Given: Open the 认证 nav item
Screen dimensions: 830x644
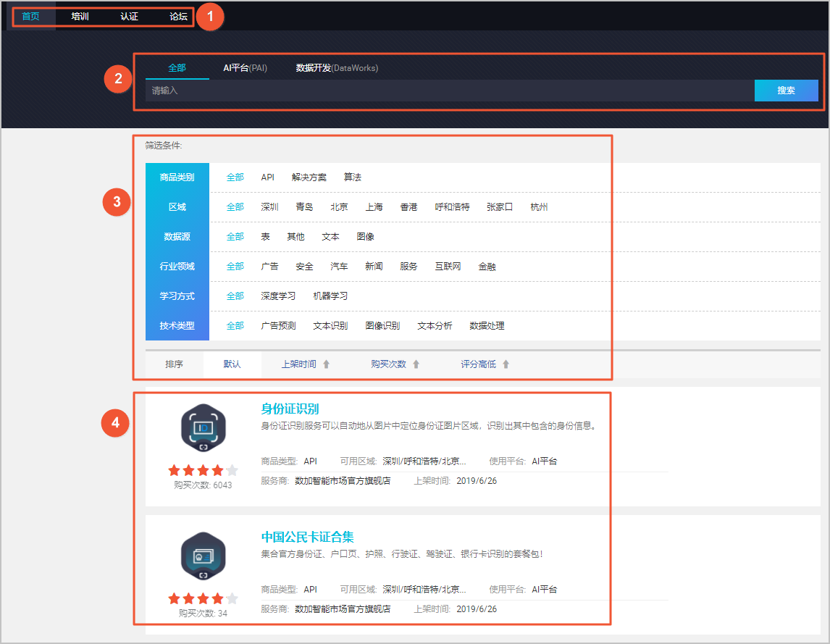Looking at the screenshot, I should [129, 17].
